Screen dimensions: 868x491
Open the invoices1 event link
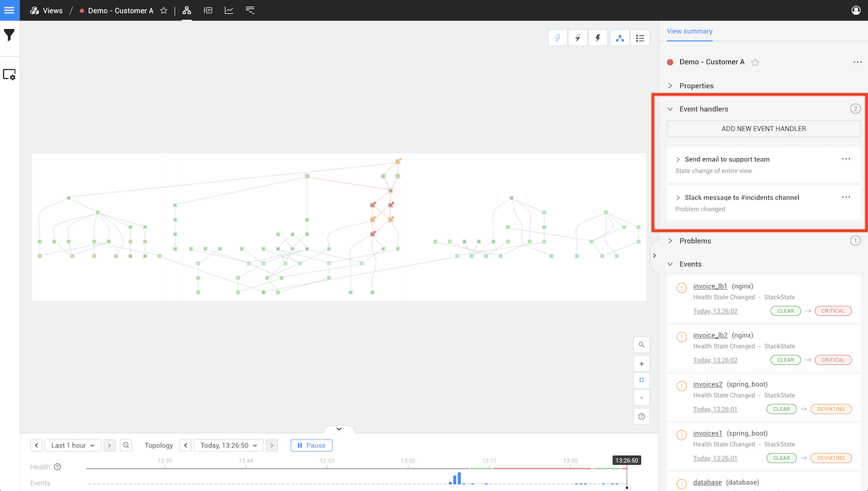point(707,433)
